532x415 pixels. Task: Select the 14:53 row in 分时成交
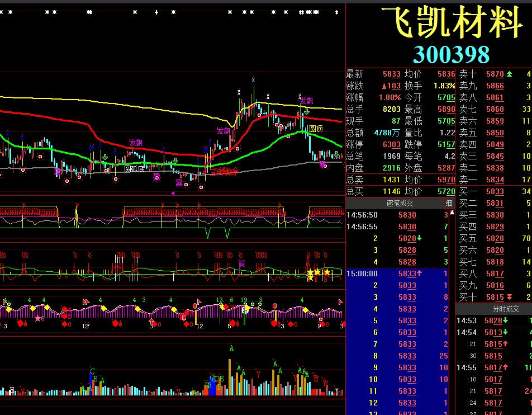pyautogui.click(x=494, y=320)
